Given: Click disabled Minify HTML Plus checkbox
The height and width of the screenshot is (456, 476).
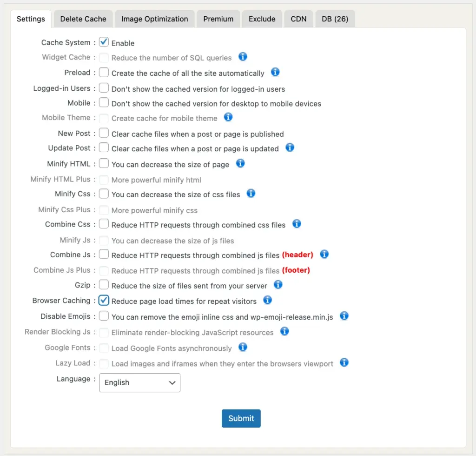Looking at the screenshot, I should 104,180.
